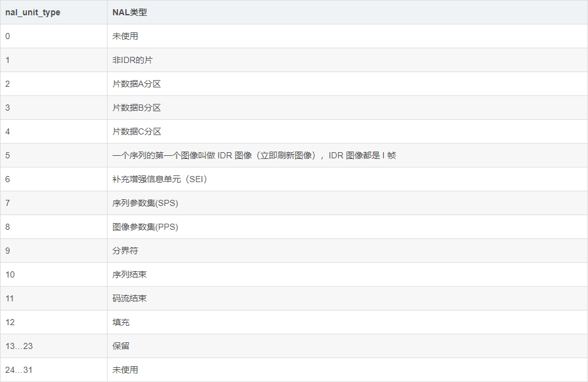Select the 填充 cell

coord(348,322)
